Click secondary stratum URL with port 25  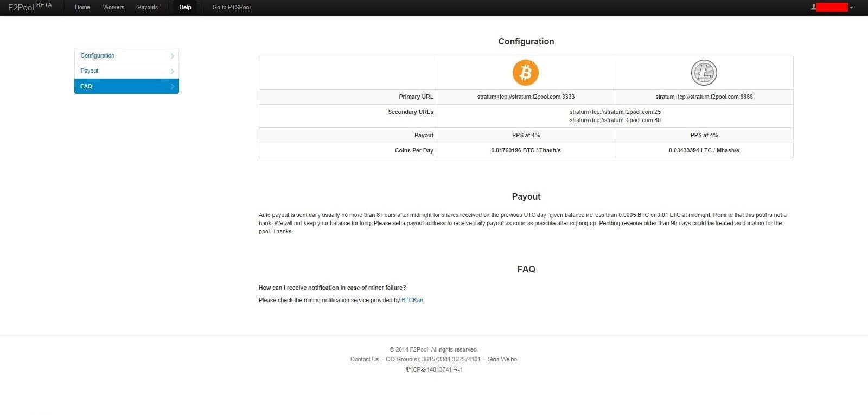[615, 112]
